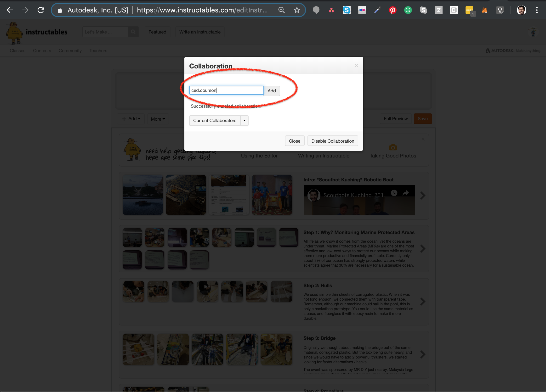
Task: Open the lightbulb extension icon
Action: (500, 10)
